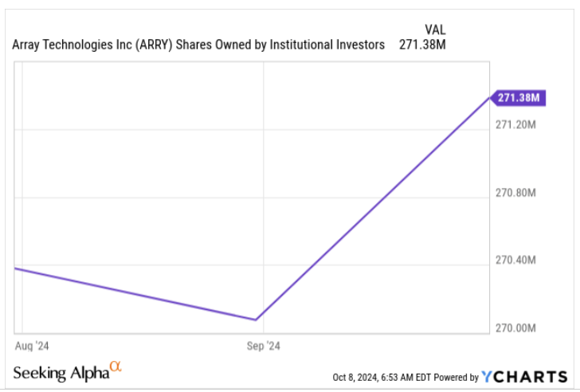Click the line's starting point at left edge
580x392 pixels.
pos(17,269)
